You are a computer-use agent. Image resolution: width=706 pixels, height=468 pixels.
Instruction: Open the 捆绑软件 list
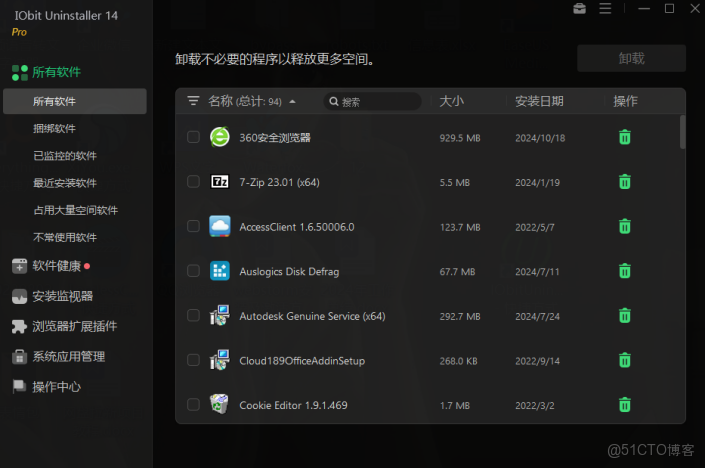tap(54, 129)
